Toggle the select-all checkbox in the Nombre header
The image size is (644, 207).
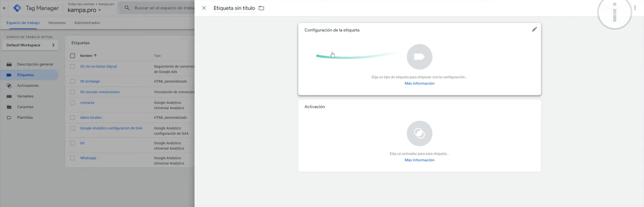(72, 55)
